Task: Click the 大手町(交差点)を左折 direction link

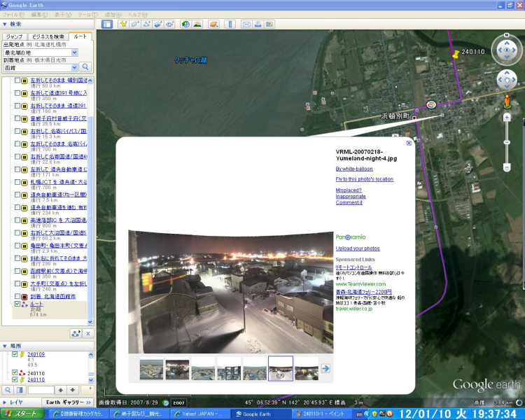Action: (x=59, y=283)
